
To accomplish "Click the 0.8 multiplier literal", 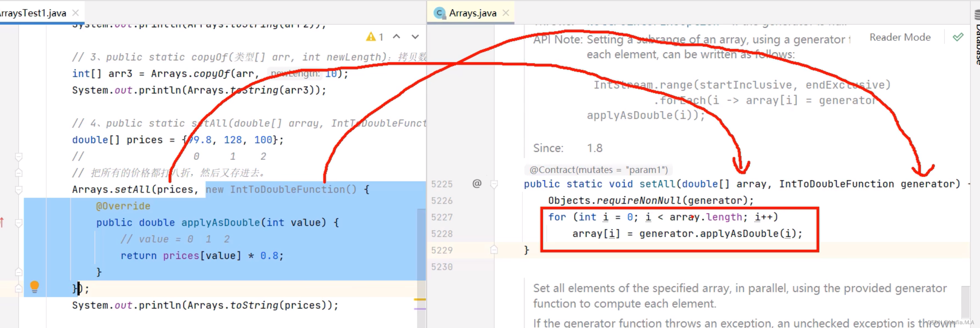I will (270, 255).
